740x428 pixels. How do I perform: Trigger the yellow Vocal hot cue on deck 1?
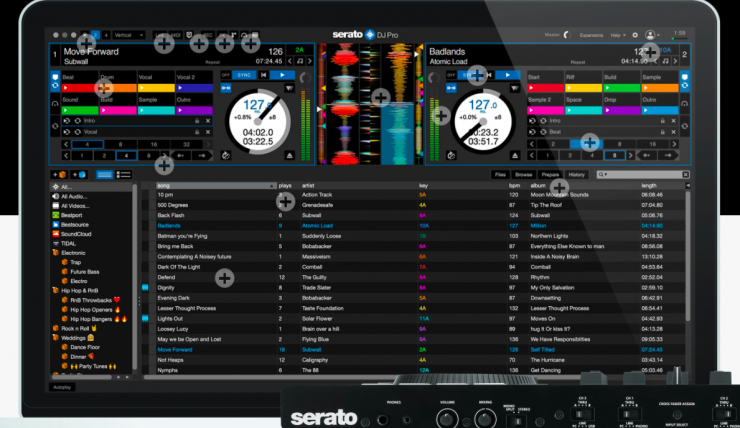pyautogui.click(x=156, y=88)
